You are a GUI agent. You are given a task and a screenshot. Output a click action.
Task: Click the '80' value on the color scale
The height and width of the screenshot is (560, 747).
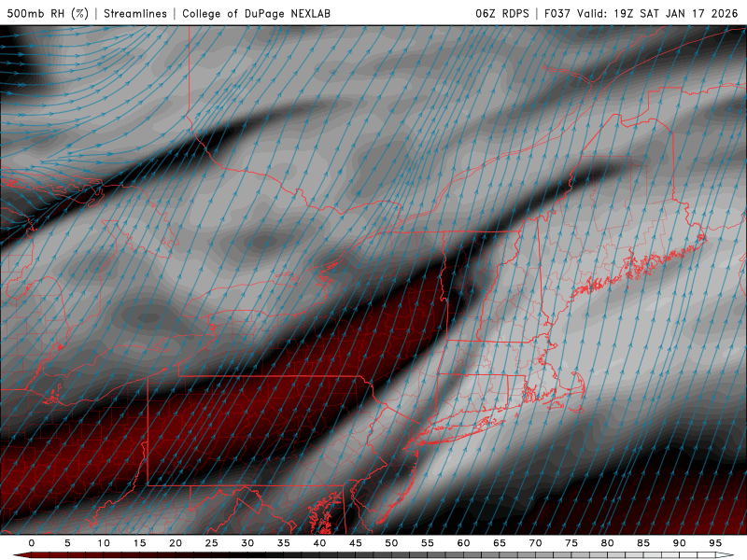coord(607,543)
